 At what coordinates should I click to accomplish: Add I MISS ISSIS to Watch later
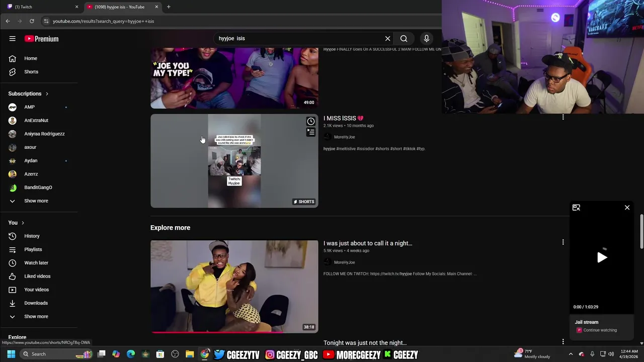pyautogui.click(x=311, y=121)
